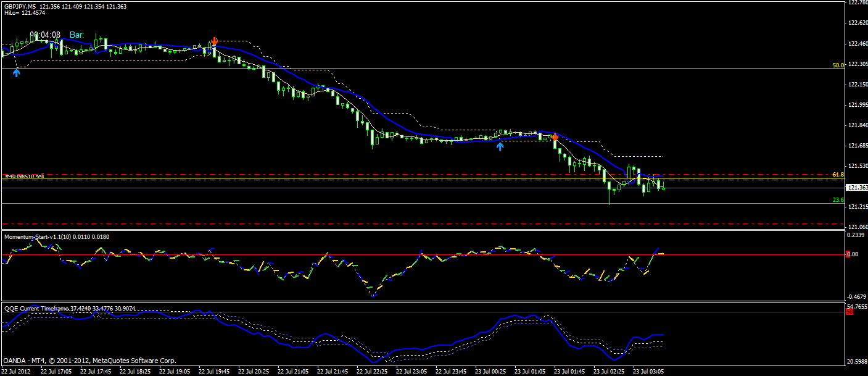Click the 122.460 price axis label
868x376 pixels.
(x=857, y=44)
